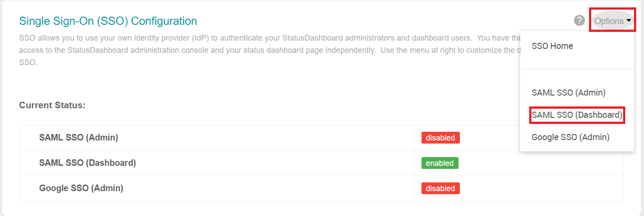Choose SAML SSO (Dashboard) in Options menu
Screen dimensions: 644x216
pyautogui.click(x=577, y=115)
